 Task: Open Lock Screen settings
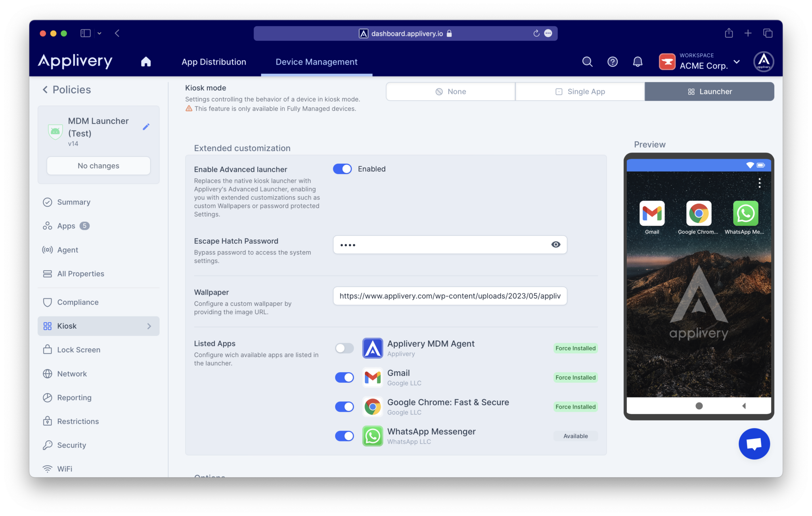(79, 350)
